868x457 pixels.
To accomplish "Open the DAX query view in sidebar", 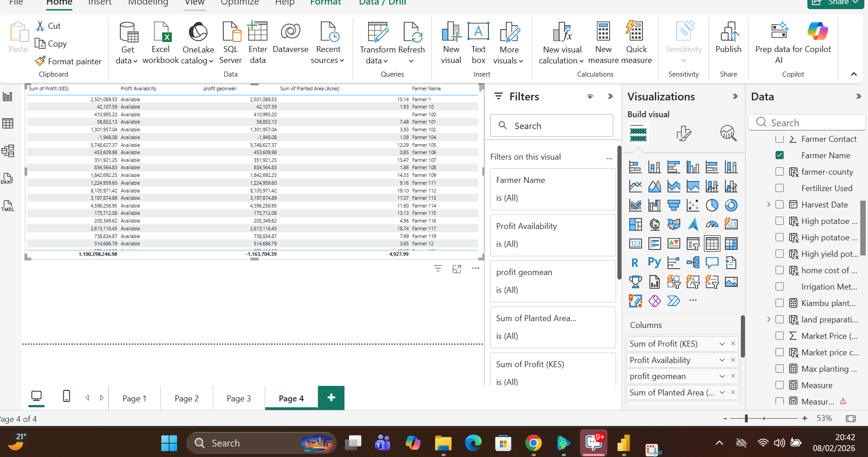I will (8, 179).
